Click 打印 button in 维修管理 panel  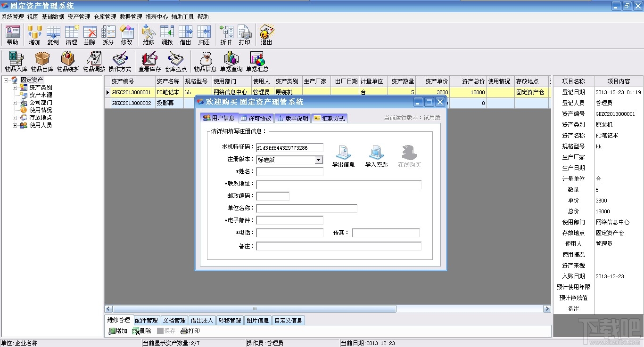pos(190,331)
